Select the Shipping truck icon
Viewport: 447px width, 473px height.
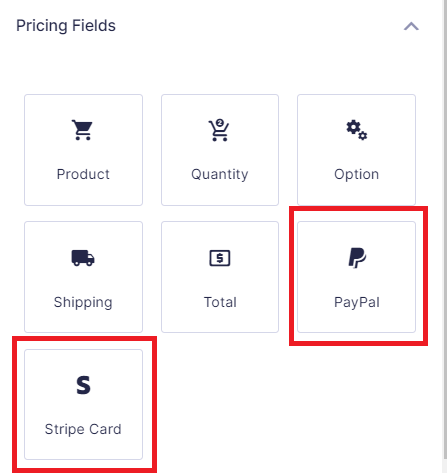point(83,258)
